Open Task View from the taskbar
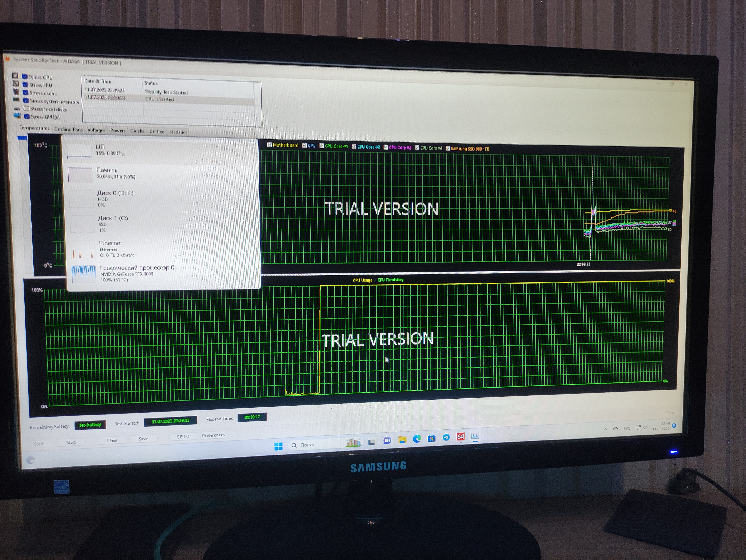The width and height of the screenshot is (746, 560). (x=372, y=442)
